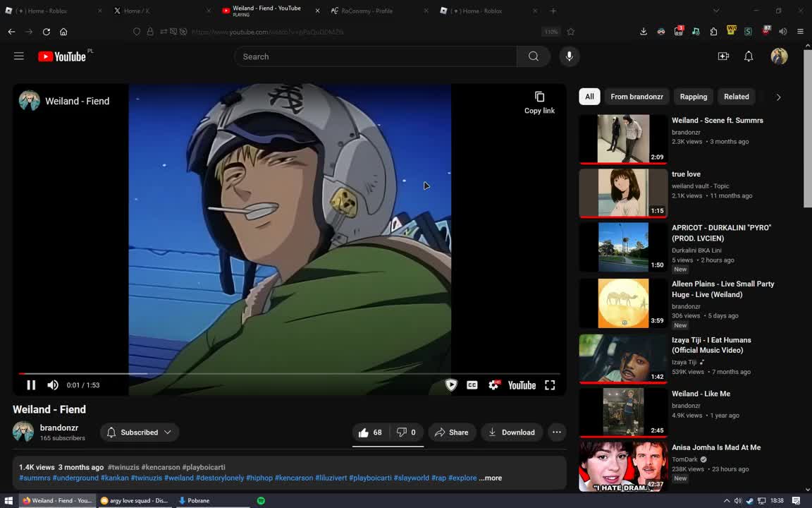Click the shield icon in player controls
This screenshot has width=812, height=508.
click(x=451, y=385)
